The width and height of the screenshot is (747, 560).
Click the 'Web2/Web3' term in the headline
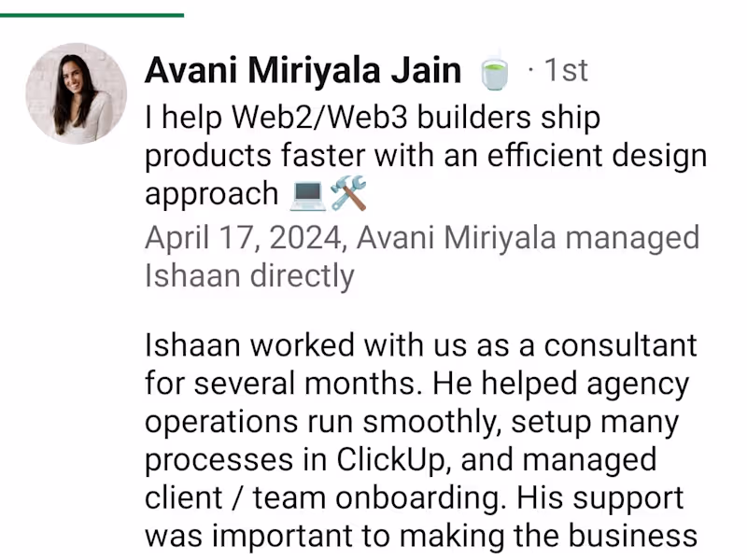(x=319, y=118)
